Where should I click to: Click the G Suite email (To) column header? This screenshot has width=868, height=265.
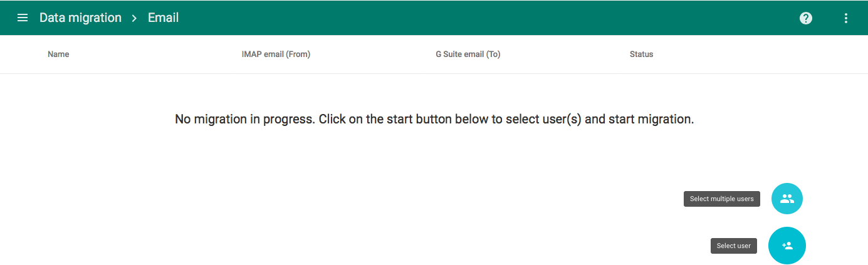[468, 55]
